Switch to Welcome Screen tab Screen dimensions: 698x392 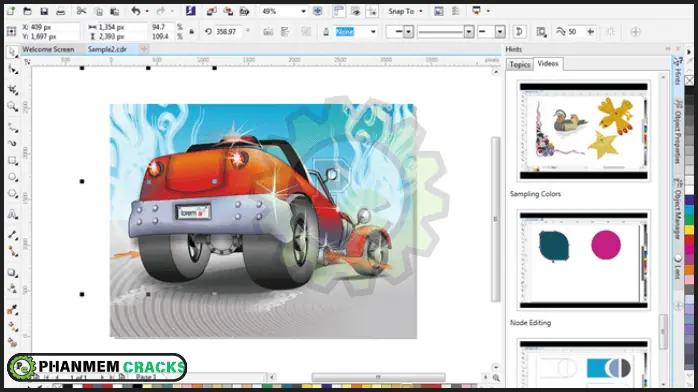48,49
